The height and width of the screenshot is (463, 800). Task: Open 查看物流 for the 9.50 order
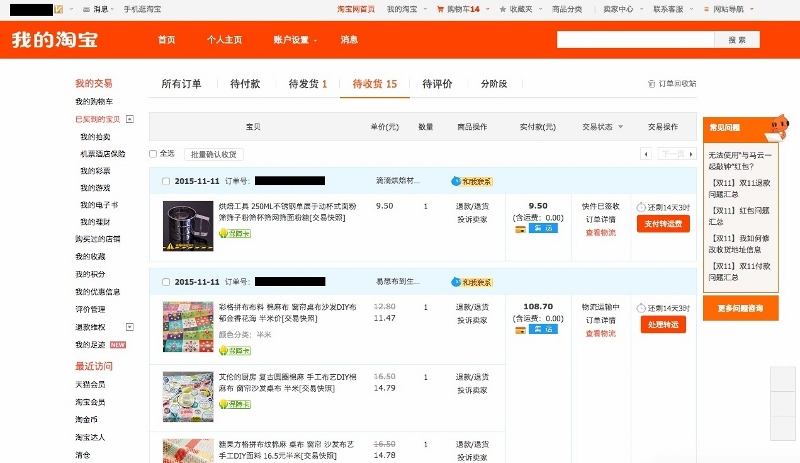[601, 233]
